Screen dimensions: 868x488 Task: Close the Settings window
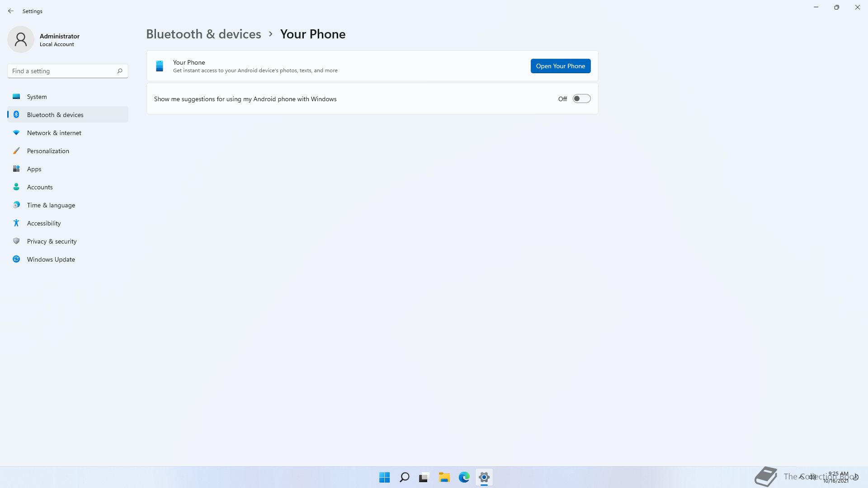click(x=858, y=7)
